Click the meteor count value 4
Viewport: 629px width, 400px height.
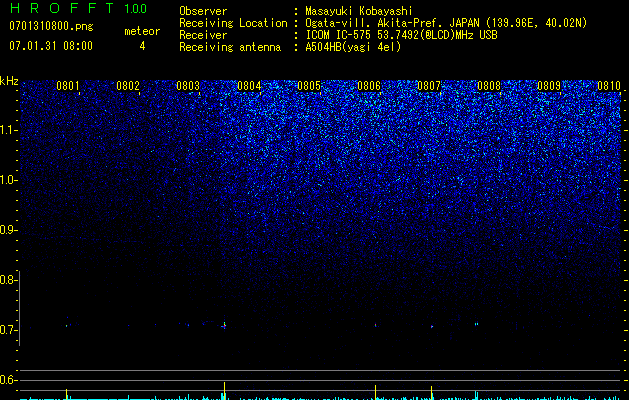tap(142, 46)
